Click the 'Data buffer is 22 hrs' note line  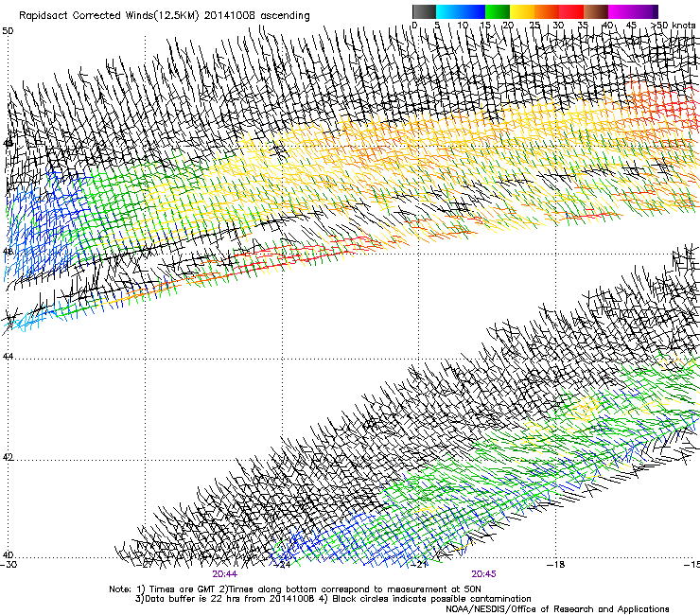click(x=225, y=599)
